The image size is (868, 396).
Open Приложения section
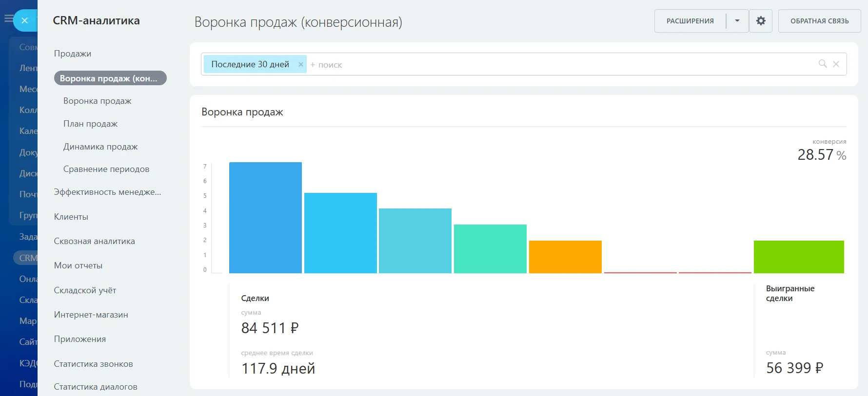pos(80,339)
